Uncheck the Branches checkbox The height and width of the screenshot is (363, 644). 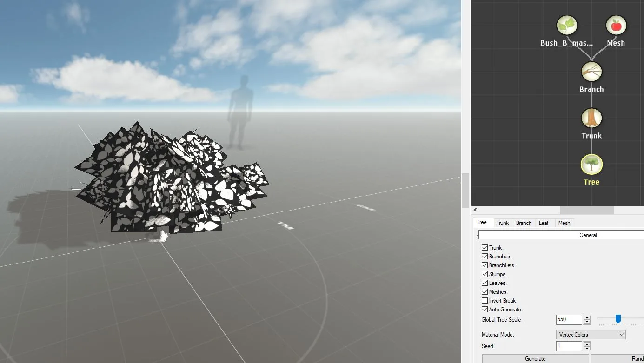(x=485, y=257)
